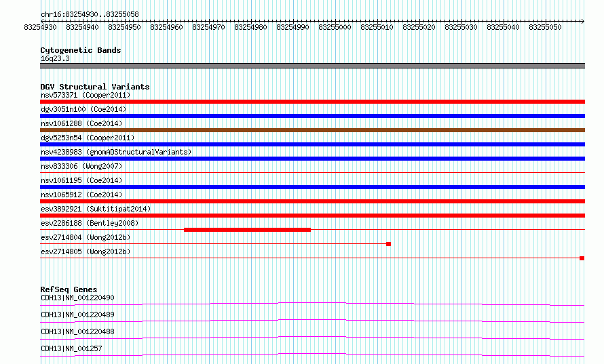Click the blue bar of dgv3051n100

(x=312, y=116)
